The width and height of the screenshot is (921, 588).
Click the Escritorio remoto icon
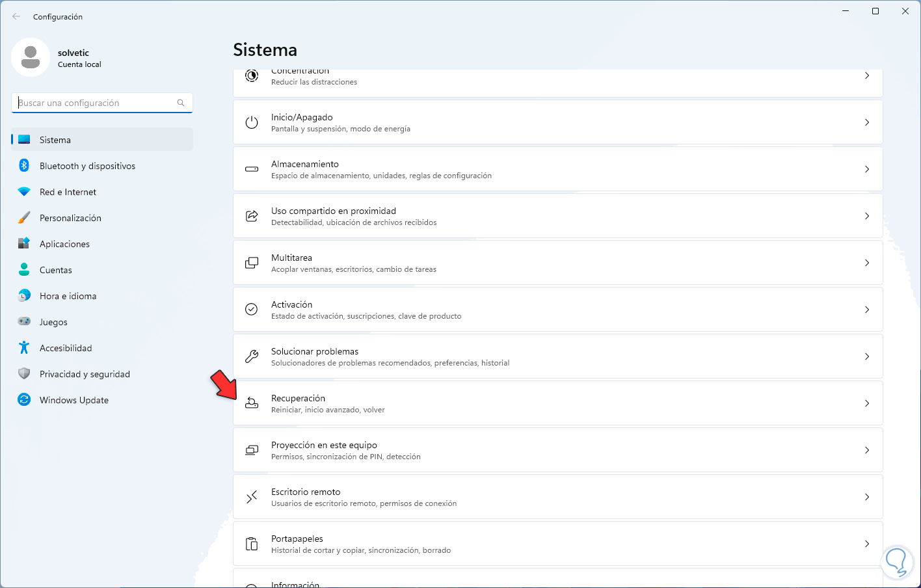point(252,497)
